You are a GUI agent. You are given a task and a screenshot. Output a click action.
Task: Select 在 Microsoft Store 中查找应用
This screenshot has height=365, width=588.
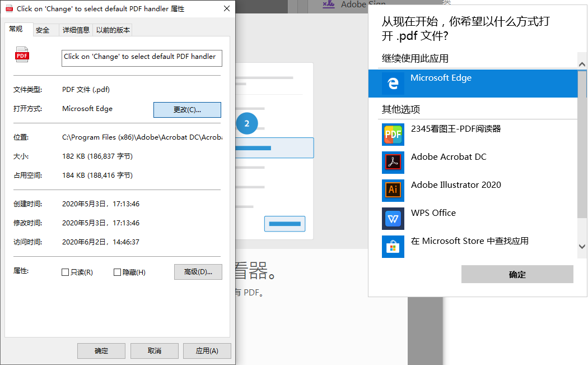[469, 241]
